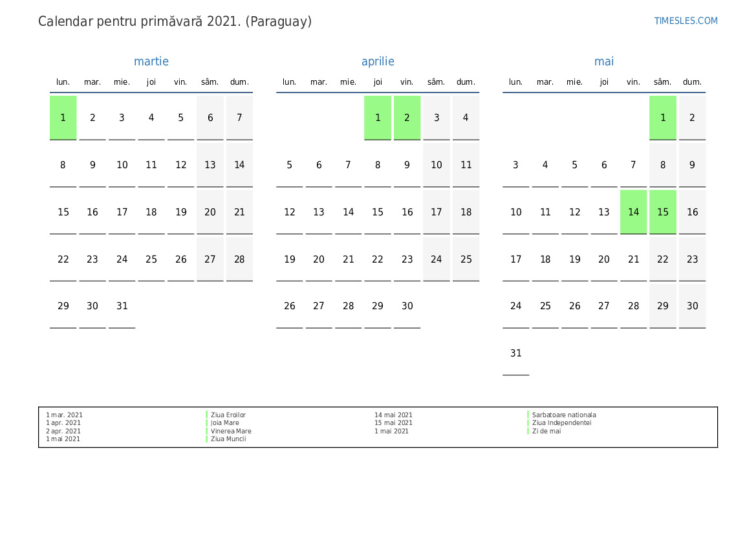Click the green 1 martie holiday cell

coord(63,118)
